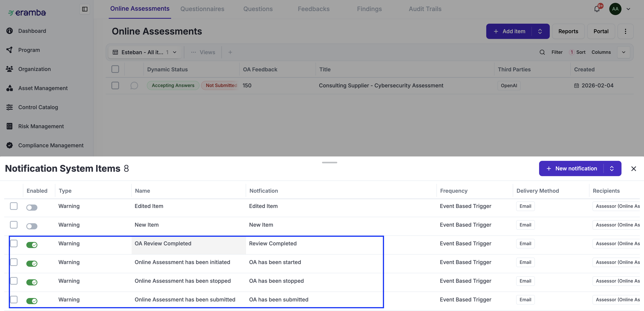Screen dimensions: 644x311
Task: Switch to the Questionnaires tab
Action: tap(202, 9)
